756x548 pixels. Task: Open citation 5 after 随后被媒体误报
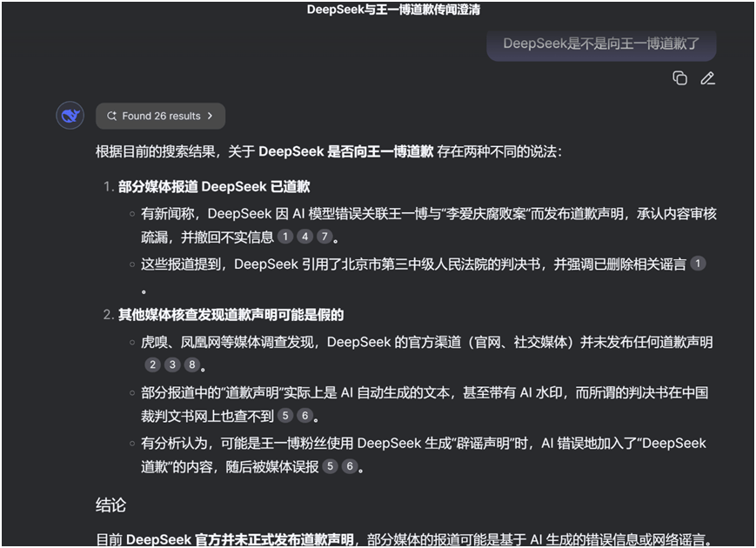point(330,466)
